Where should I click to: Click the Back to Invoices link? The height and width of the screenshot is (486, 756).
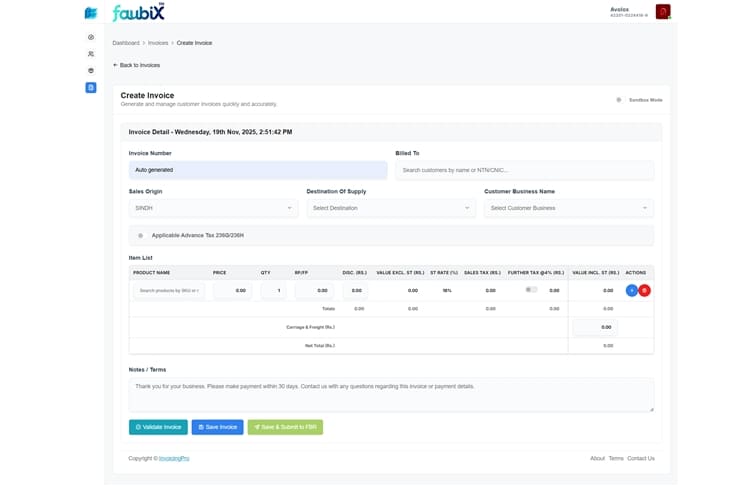coord(136,65)
